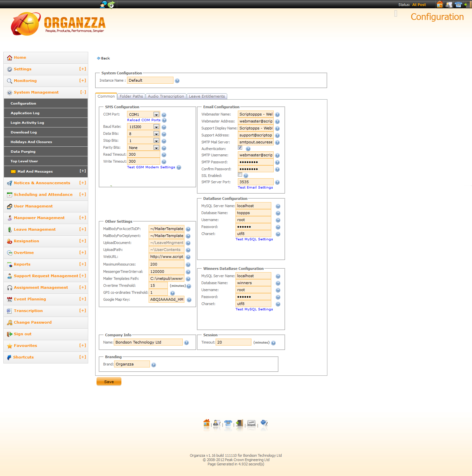The height and width of the screenshot is (476, 472).
Task: Click Test GSM Modem Settings link
Action: tap(151, 167)
